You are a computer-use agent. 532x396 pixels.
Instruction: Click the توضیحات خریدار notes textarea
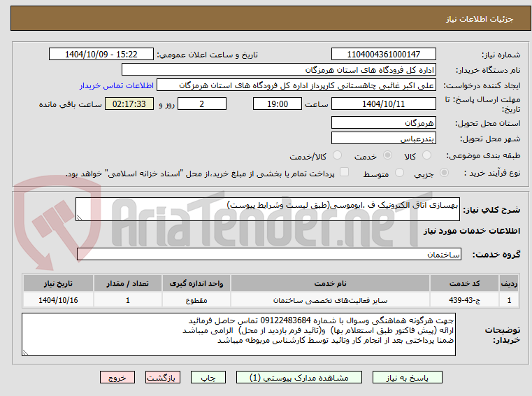238,334
